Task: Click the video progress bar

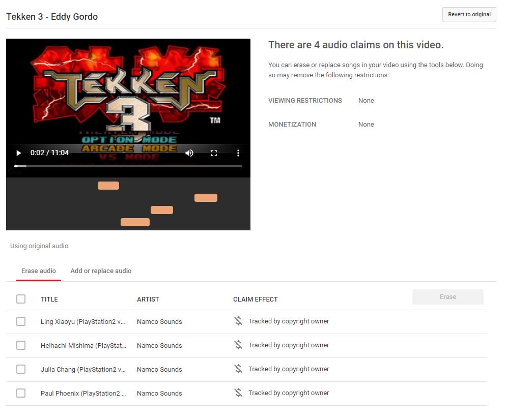Action: (128, 166)
